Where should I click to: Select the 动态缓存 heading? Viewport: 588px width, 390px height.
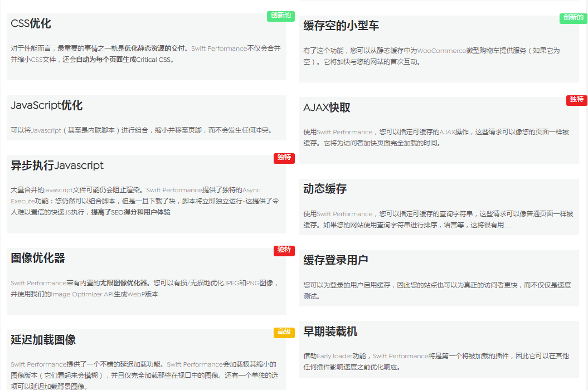[325, 189]
